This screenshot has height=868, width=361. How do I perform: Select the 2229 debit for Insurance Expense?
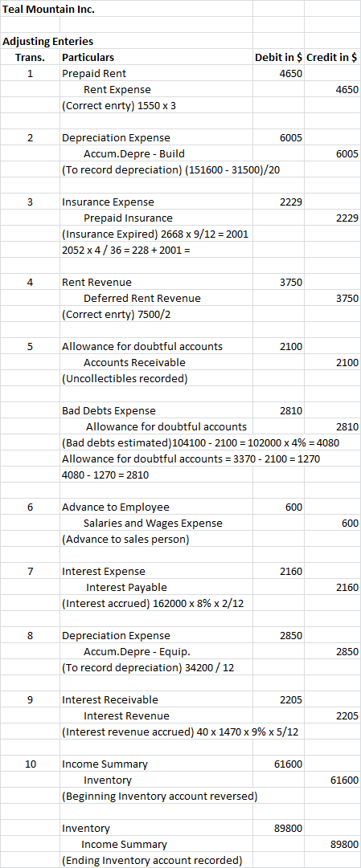pos(292,202)
